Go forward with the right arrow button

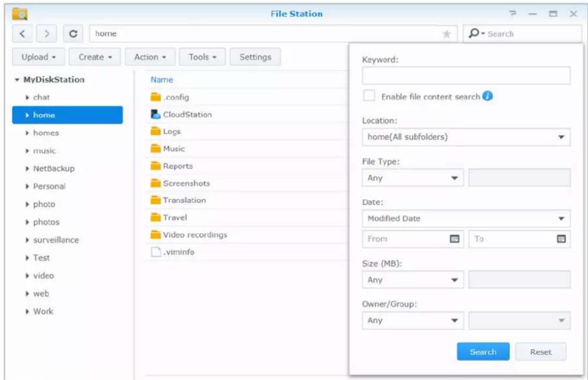(x=46, y=34)
